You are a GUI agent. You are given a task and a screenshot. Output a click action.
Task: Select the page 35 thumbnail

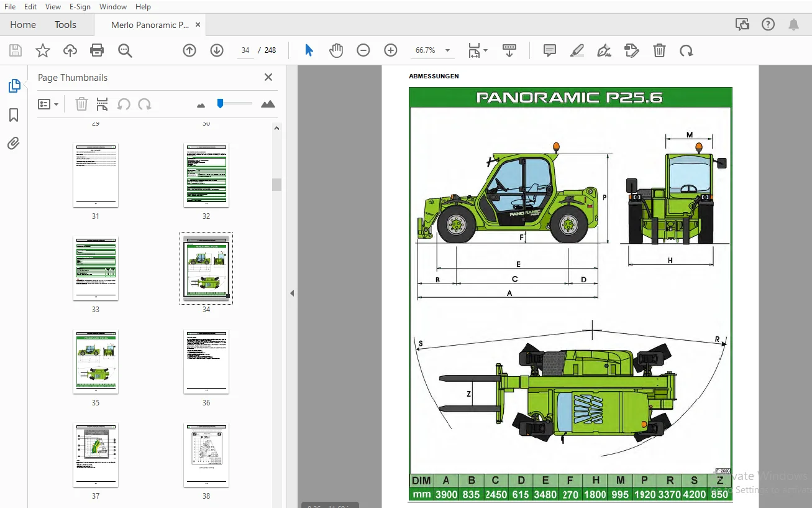click(x=96, y=362)
